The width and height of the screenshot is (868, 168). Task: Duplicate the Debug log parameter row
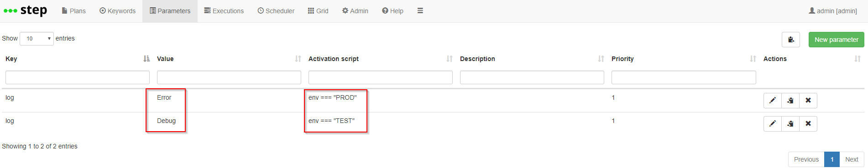[790, 124]
